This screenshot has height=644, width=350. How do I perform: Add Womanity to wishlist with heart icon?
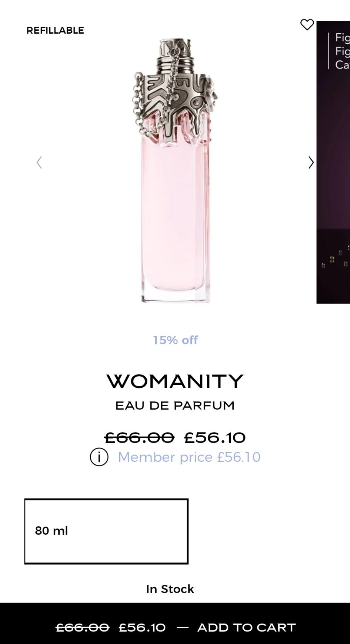pyautogui.click(x=307, y=25)
